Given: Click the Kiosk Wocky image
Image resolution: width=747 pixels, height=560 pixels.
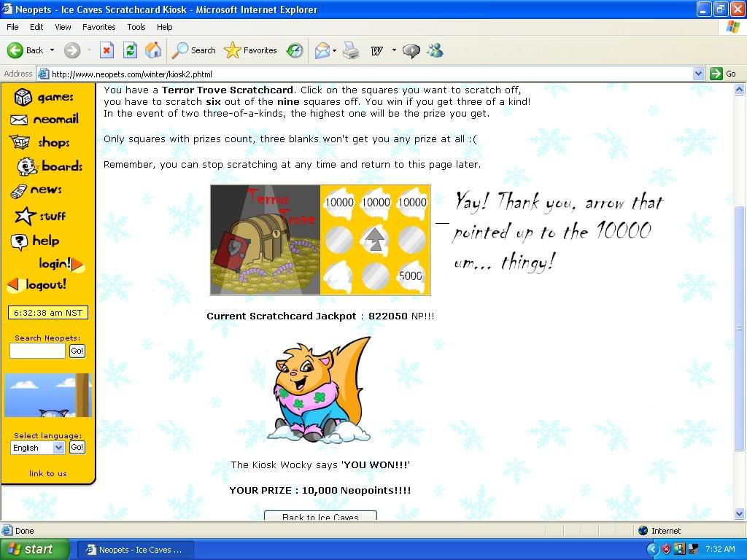Looking at the screenshot, I should [x=319, y=389].
